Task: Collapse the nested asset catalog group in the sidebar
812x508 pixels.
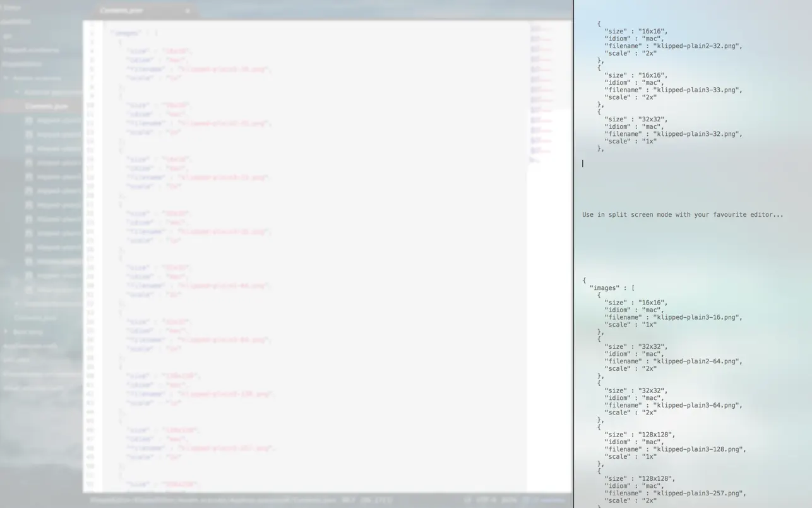Action: 17,92
